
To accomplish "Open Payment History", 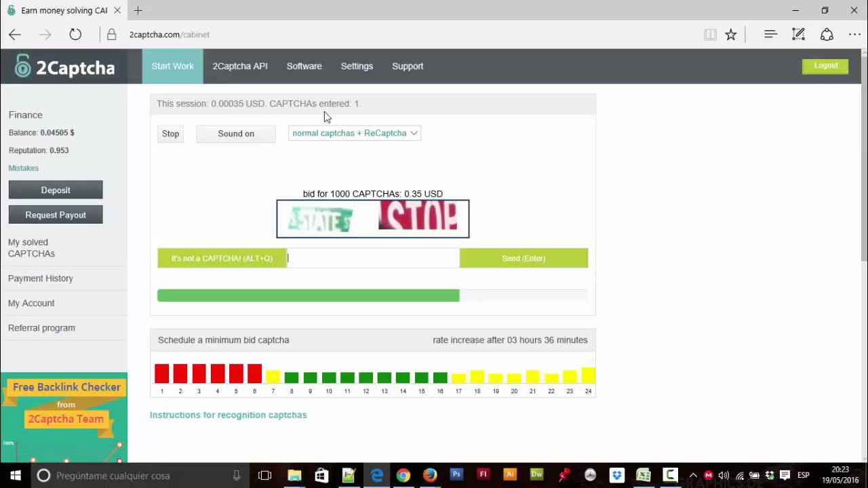I will 41,279.
